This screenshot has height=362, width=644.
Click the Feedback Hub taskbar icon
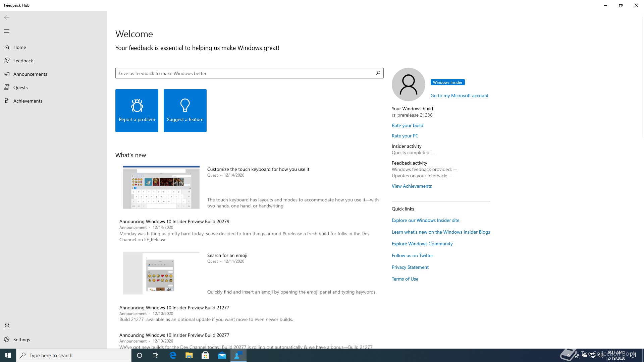coord(238,355)
